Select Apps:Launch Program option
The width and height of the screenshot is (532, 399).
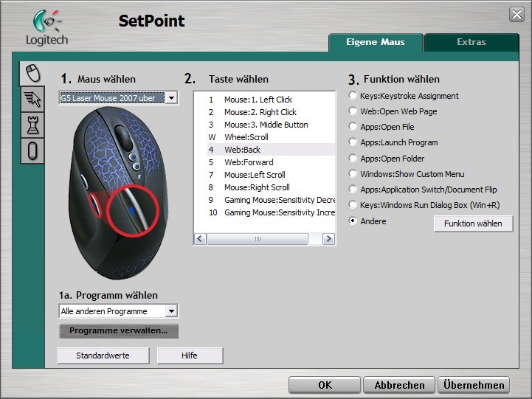click(393, 142)
